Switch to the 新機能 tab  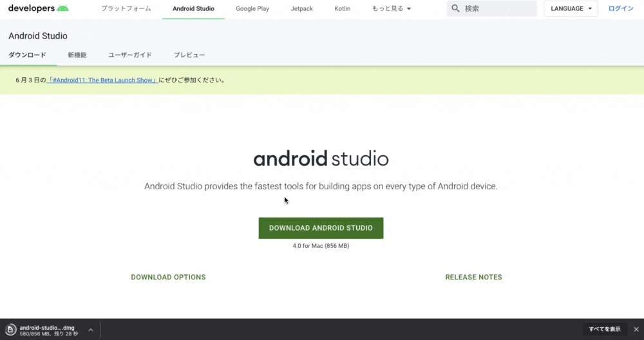(77, 55)
